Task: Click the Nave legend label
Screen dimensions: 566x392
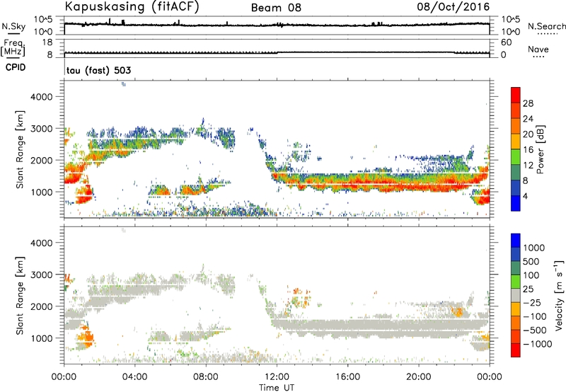Action: (x=538, y=49)
